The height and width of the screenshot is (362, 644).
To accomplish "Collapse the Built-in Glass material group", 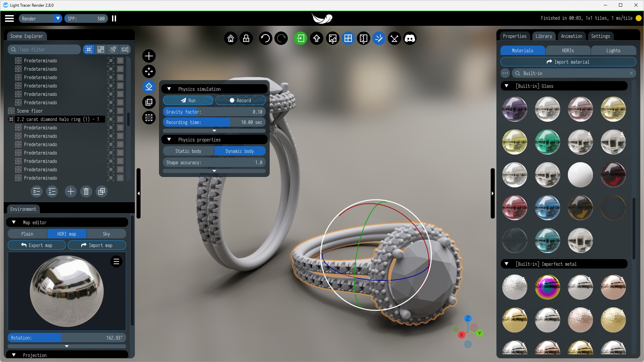I will (506, 86).
